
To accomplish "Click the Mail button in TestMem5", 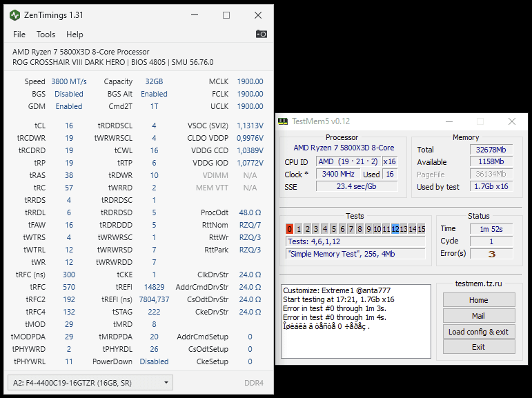I will click(479, 316).
